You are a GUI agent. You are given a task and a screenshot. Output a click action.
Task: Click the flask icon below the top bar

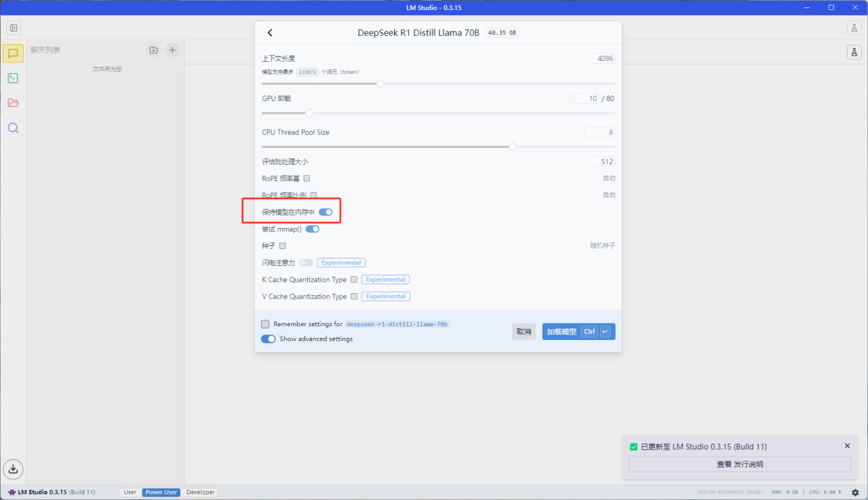coord(854,52)
